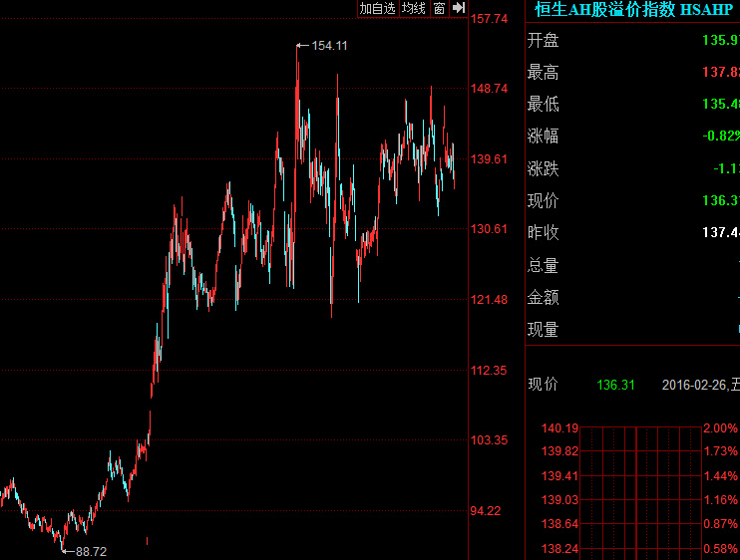Click the 2016-02-26 date text
The image size is (740, 560).
(695, 385)
